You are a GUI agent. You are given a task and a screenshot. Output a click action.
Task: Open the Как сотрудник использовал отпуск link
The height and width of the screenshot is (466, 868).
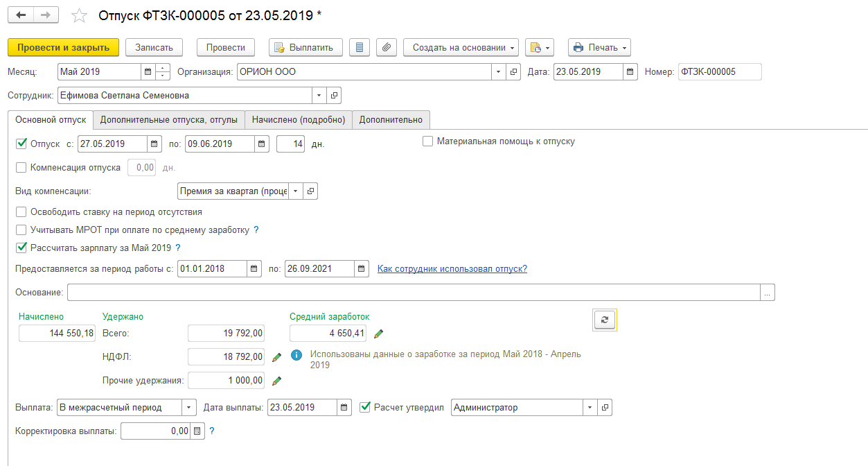452,268
